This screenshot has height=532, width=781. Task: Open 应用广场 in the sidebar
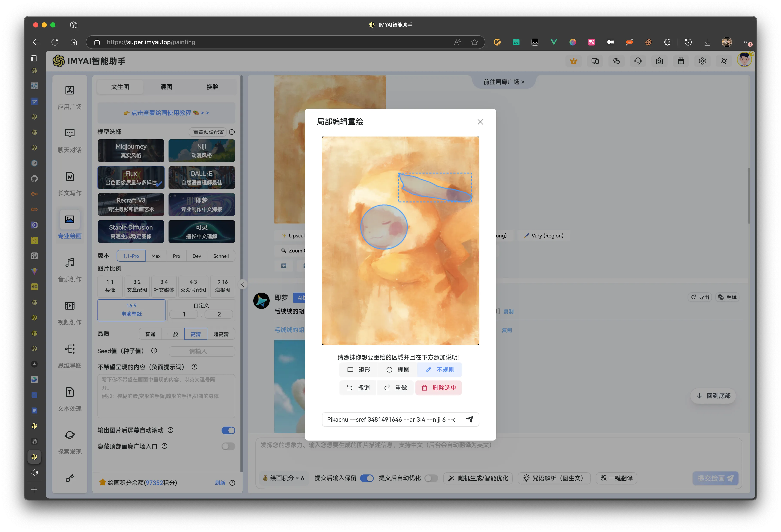pyautogui.click(x=70, y=97)
